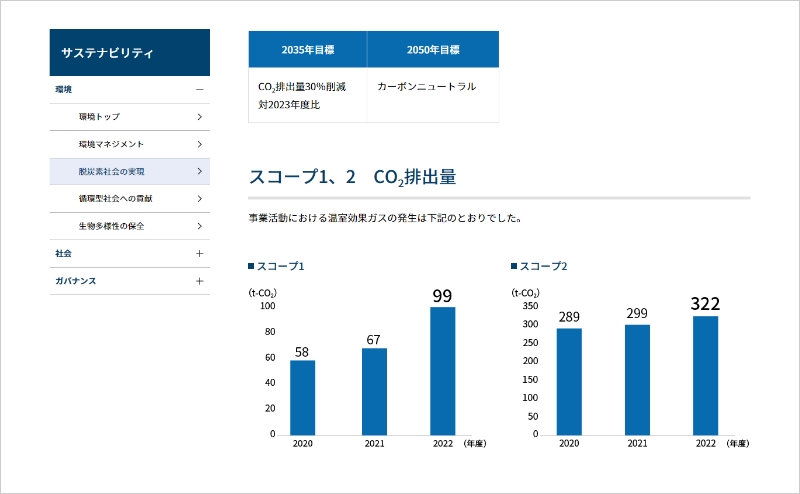Click the スコープ2 bar for 2020
The width and height of the screenshot is (800, 494).
coord(569,381)
